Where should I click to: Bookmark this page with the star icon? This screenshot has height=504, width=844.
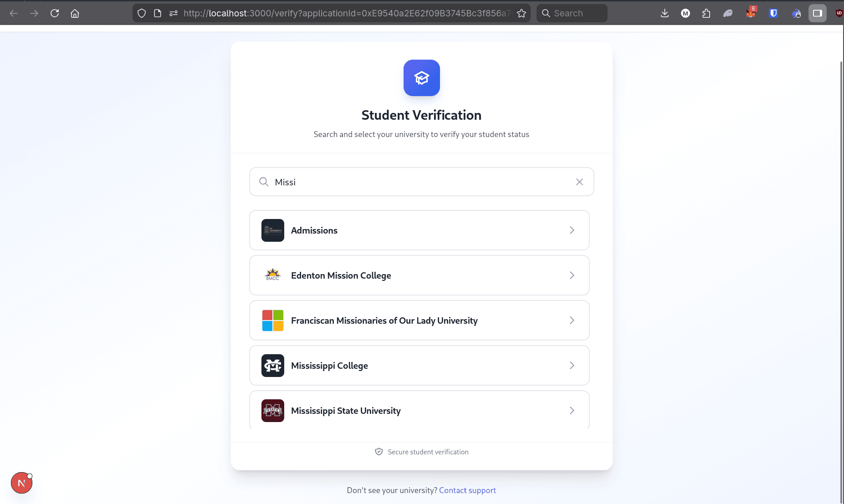pos(522,13)
